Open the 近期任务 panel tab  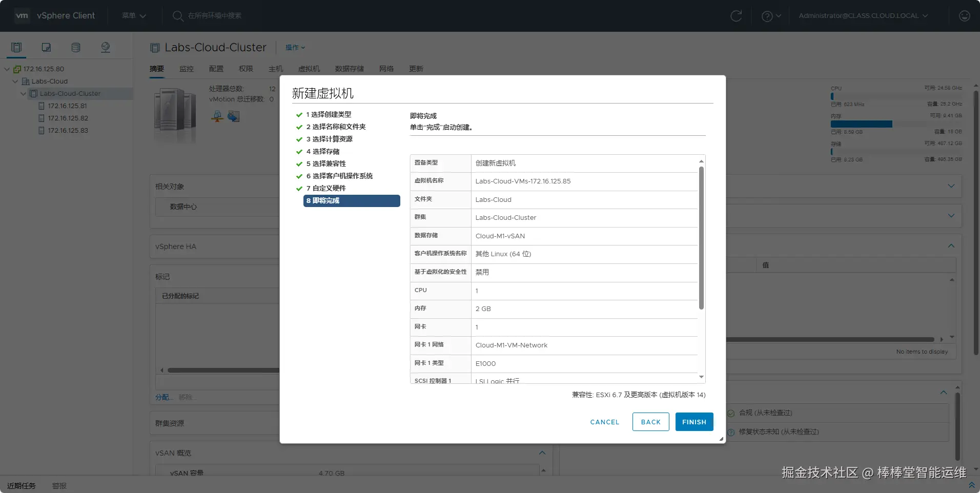point(22,486)
